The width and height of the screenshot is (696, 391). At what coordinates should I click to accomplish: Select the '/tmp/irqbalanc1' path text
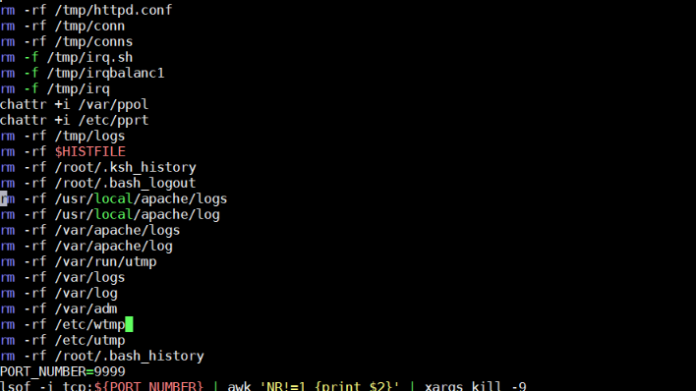[x=106, y=73]
